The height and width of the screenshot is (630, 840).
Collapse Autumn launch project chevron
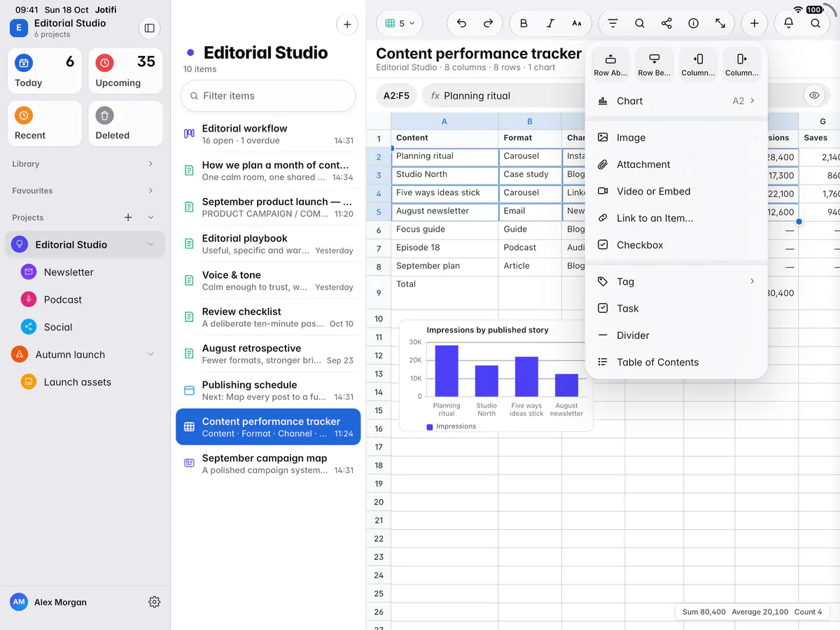[x=150, y=355]
